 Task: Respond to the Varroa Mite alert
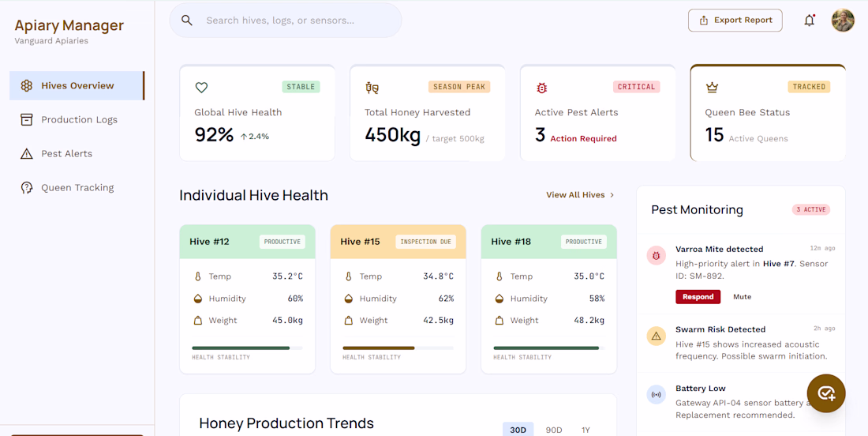[698, 297]
